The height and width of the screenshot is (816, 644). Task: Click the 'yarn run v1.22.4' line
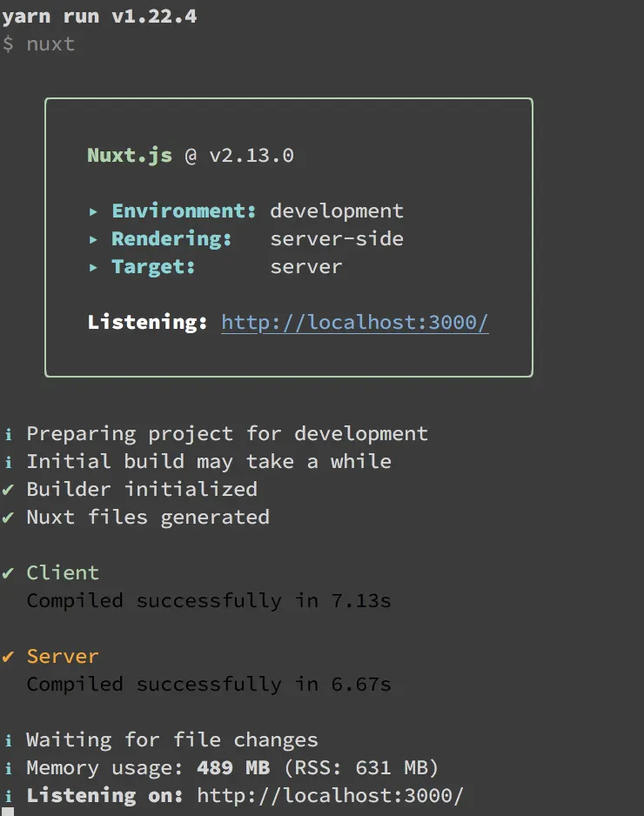[x=99, y=17]
